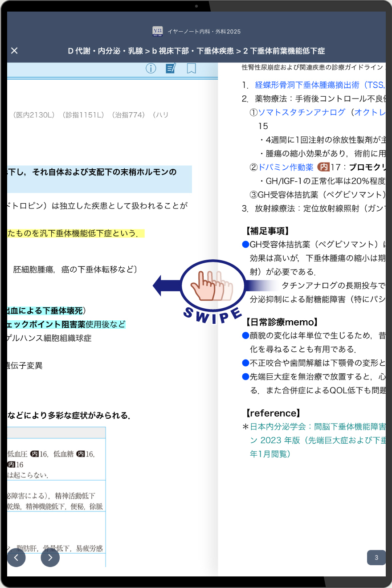Open the 日本内分泌学会 reference link

click(x=317, y=427)
